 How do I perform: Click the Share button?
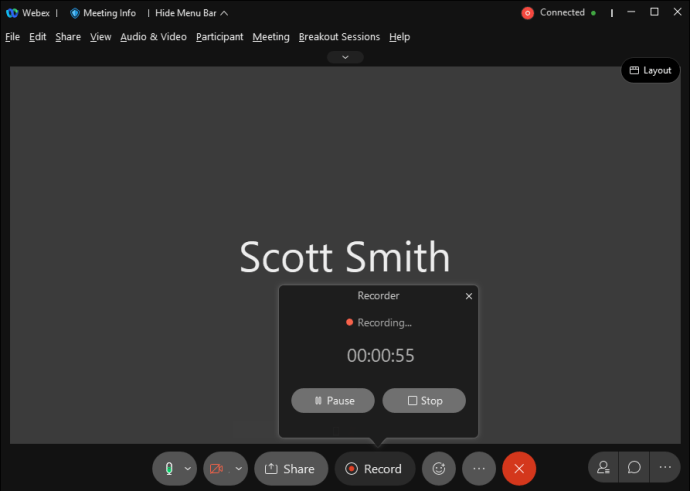(x=291, y=469)
